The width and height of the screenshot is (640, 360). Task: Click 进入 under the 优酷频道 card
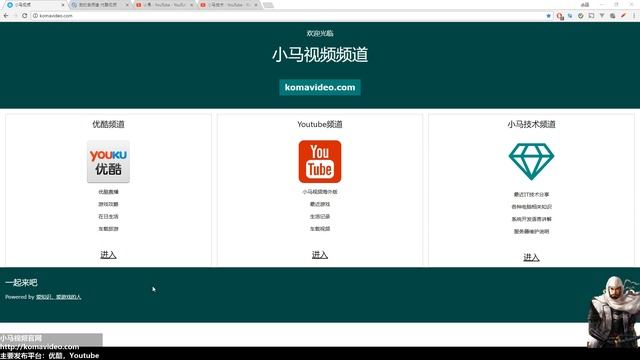pos(108,255)
